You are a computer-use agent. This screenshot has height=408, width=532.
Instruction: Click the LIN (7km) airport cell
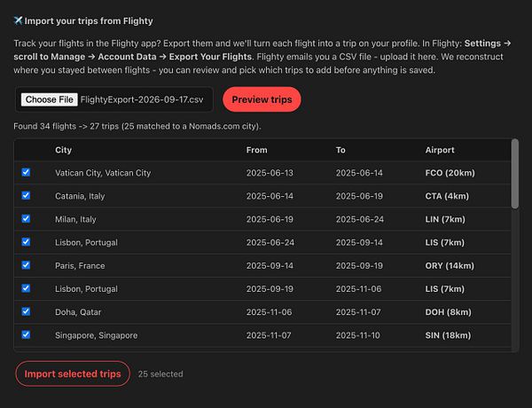pos(445,219)
